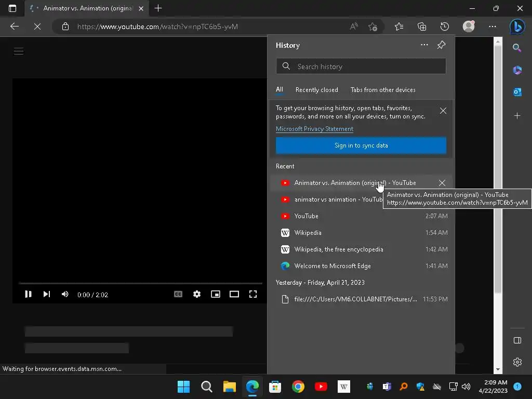The image size is (532, 399).
Task: Toggle closed captions on video
Action: tap(178, 294)
